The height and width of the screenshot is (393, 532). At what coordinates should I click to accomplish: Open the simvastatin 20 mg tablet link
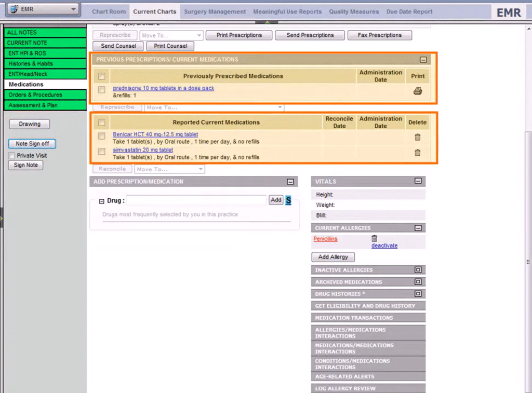tap(143, 150)
